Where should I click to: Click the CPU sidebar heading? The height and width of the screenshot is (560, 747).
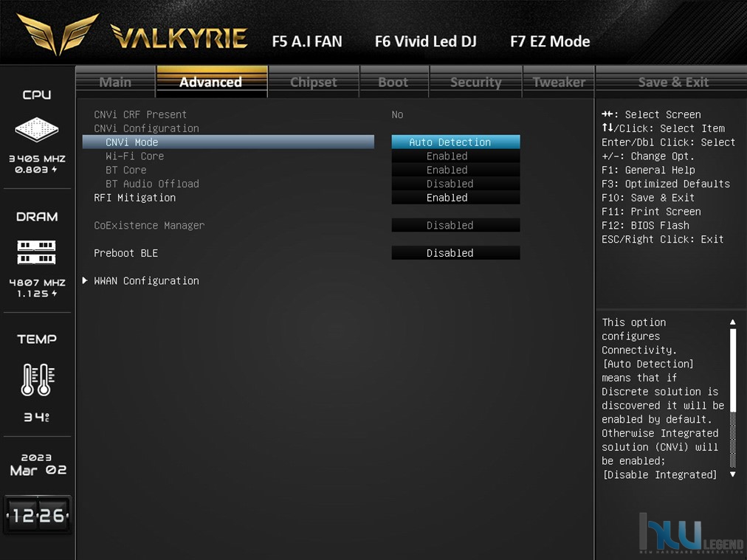[37, 94]
